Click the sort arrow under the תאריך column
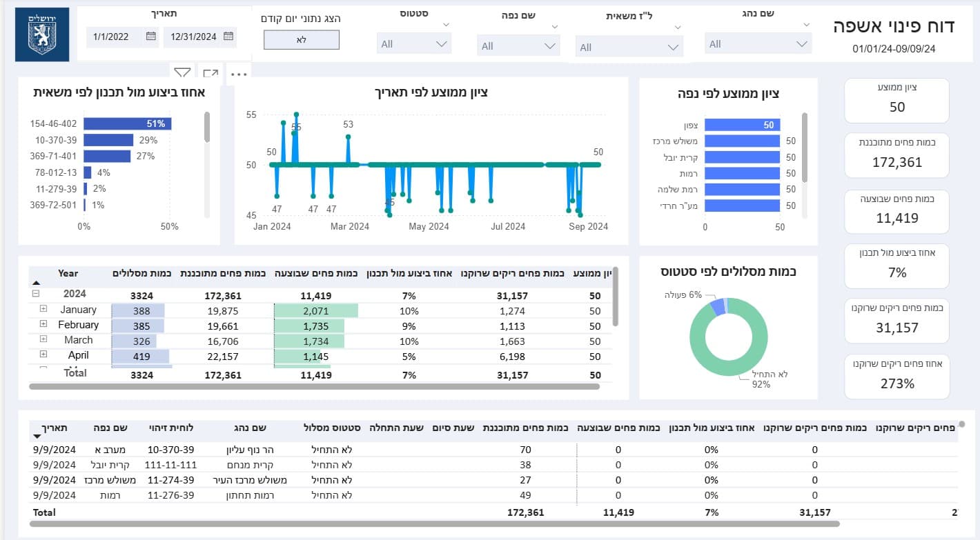The image size is (980, 540). pyautogui.click(x=37, y=437)
